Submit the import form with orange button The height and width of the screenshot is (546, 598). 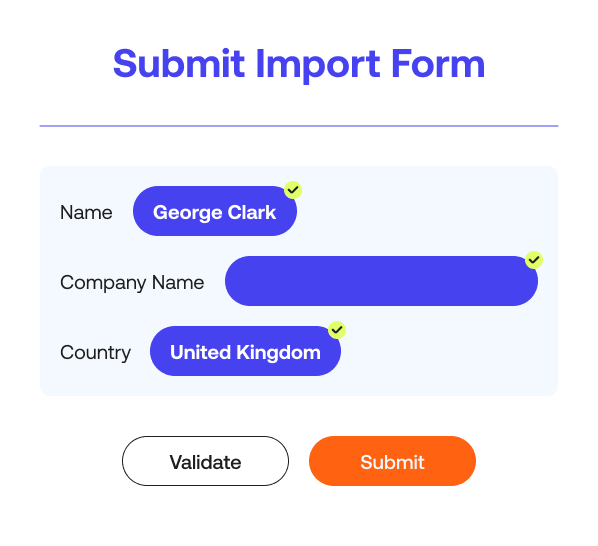(x=392, y=461)
